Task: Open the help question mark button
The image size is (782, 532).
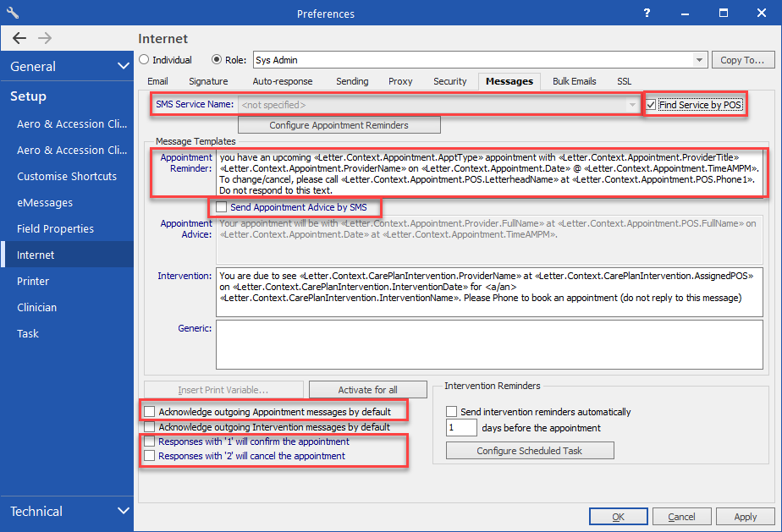Action: [647, 13]
